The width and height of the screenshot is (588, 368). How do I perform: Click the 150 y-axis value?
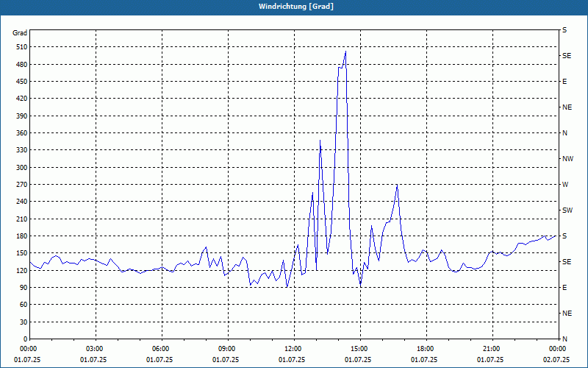click(x=22, y=253)
